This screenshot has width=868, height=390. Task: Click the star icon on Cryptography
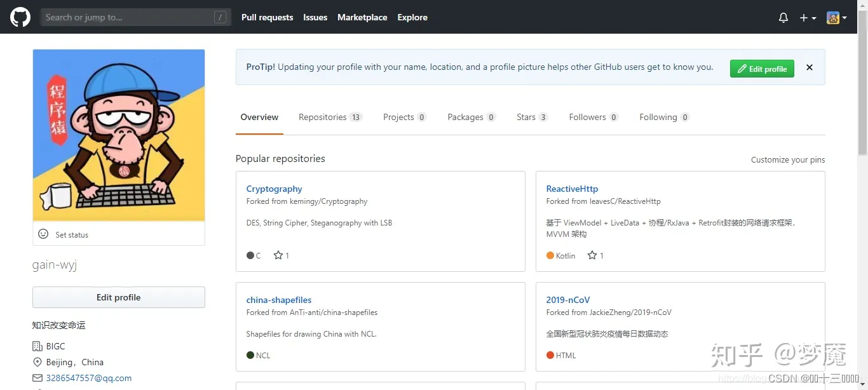click(278, 255)
